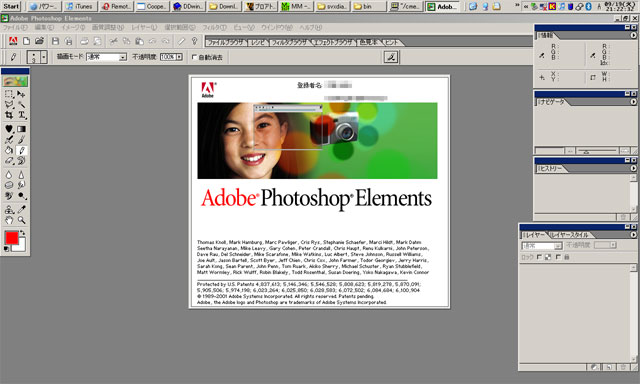Viewport: 640px width, 384px height.
Task: Toggle the second lock checkbox in the layers palette
Action: click(x=558, y=257)
